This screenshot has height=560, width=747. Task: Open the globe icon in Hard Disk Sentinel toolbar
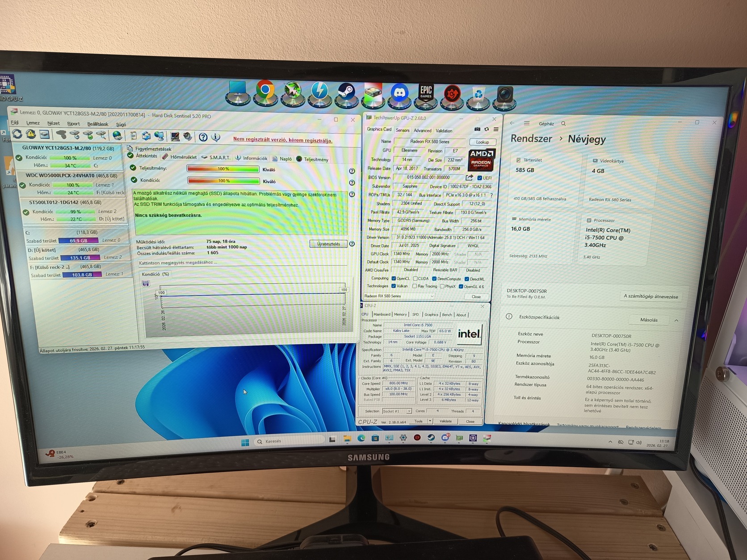[118, 135]
